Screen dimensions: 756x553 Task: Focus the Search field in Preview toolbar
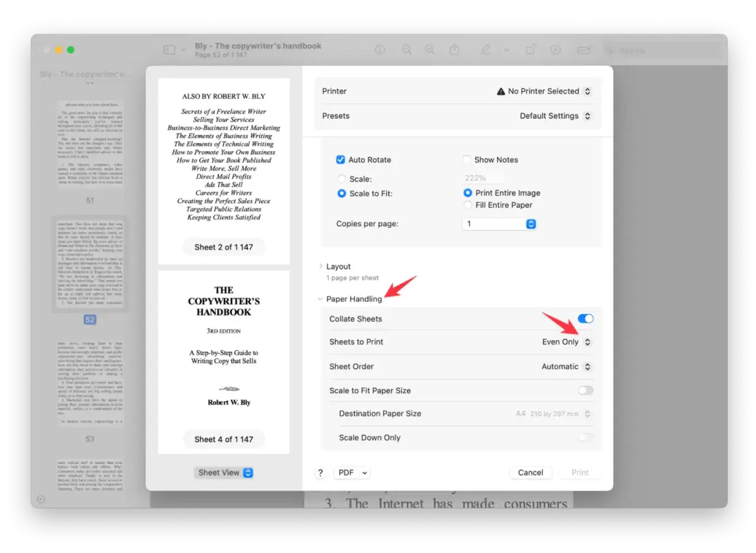click(x=661, y=51)
